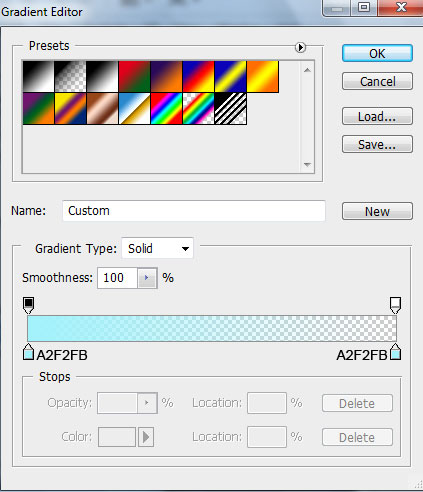423x492 pixels.
Task: Click the New gradient button
Action: click(x=377, y=211)
